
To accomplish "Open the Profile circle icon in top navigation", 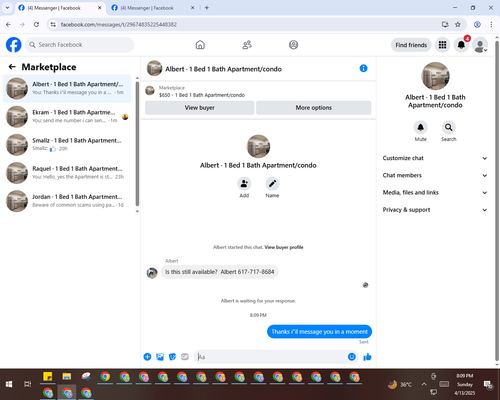I will coord(293,45).
